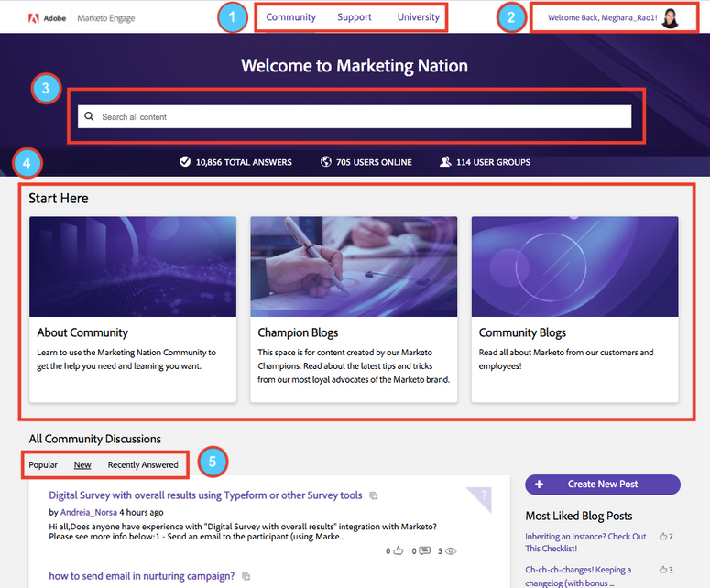Open the Champion Blogs card image

(354, 267)
